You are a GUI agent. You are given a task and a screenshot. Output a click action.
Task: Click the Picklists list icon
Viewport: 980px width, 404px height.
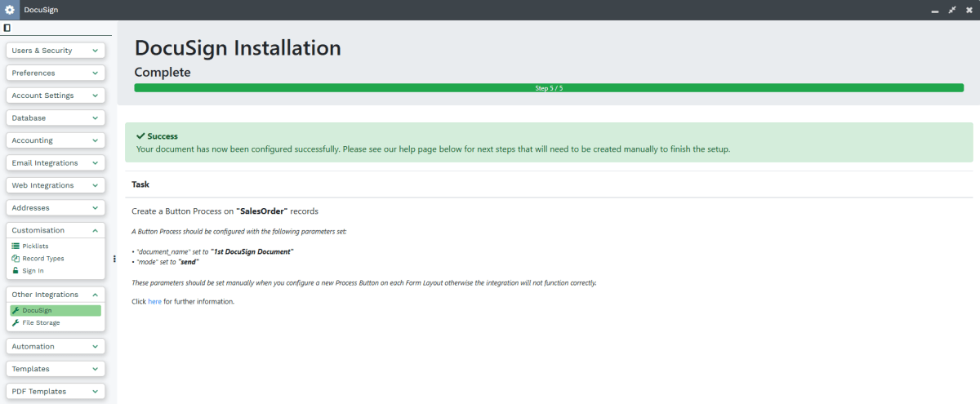[16, 246]
